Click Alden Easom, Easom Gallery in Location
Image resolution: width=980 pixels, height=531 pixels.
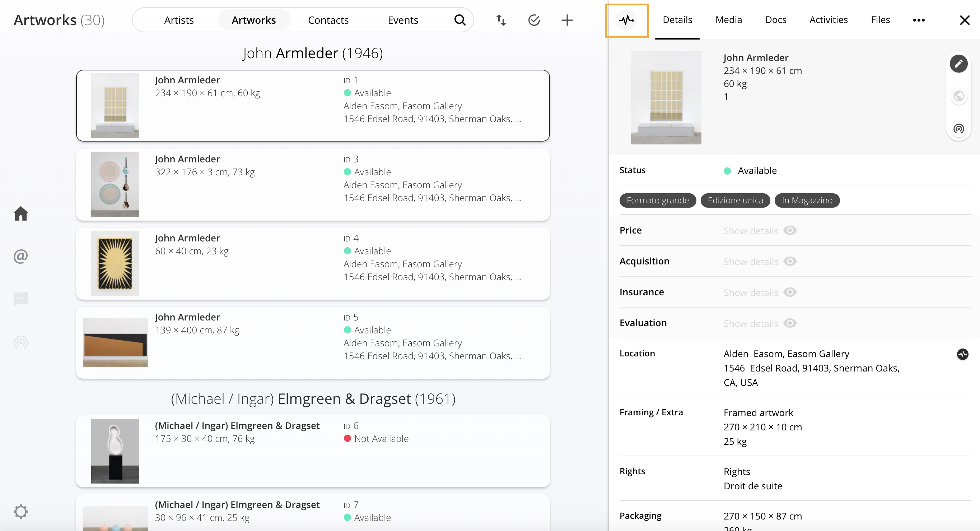[x=786, y=354]
